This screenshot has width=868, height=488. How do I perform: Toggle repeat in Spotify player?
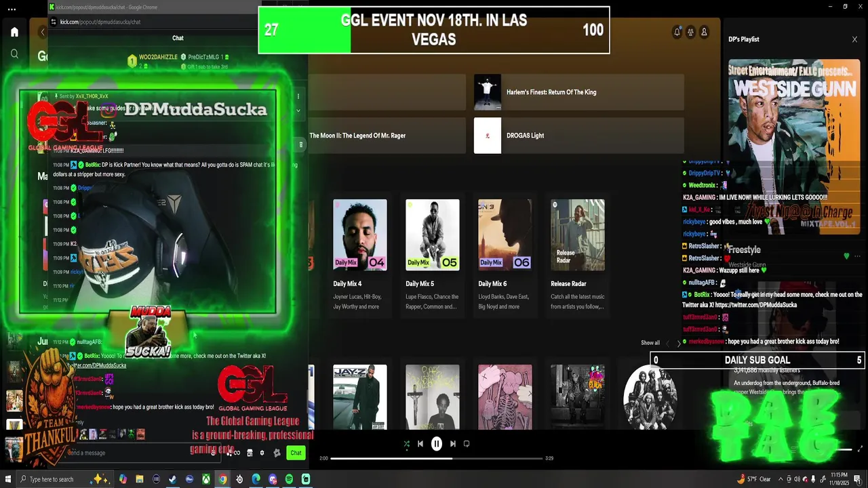click(x=467, y=444)
